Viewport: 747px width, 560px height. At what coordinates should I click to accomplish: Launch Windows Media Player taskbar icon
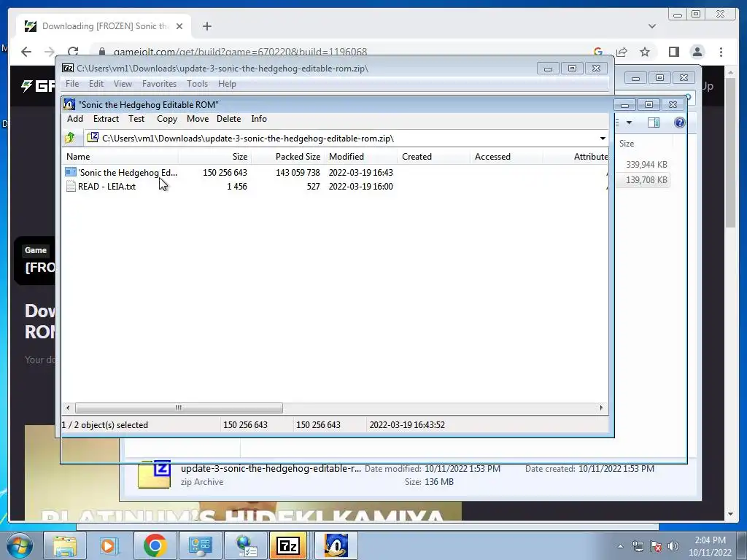click(x=109, y=545)
